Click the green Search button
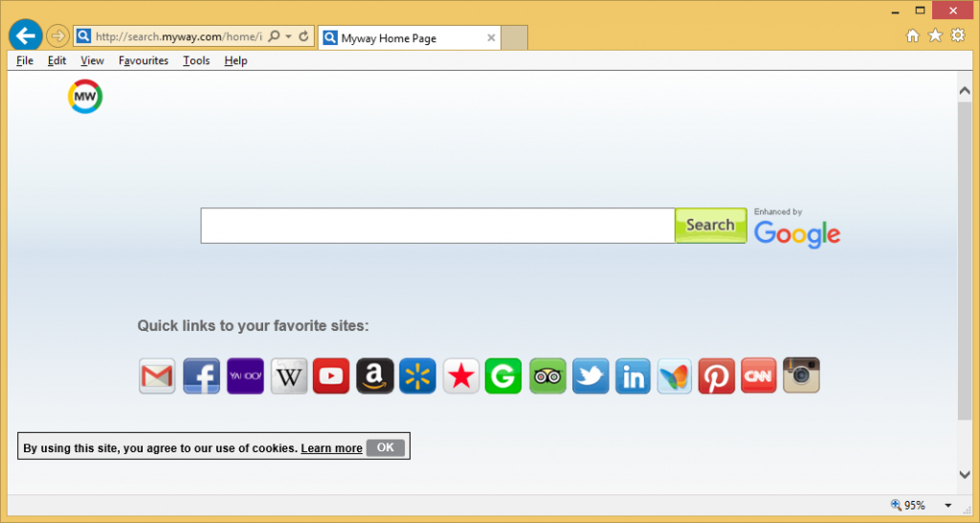 pyautogui.click(x=711, y=226)
